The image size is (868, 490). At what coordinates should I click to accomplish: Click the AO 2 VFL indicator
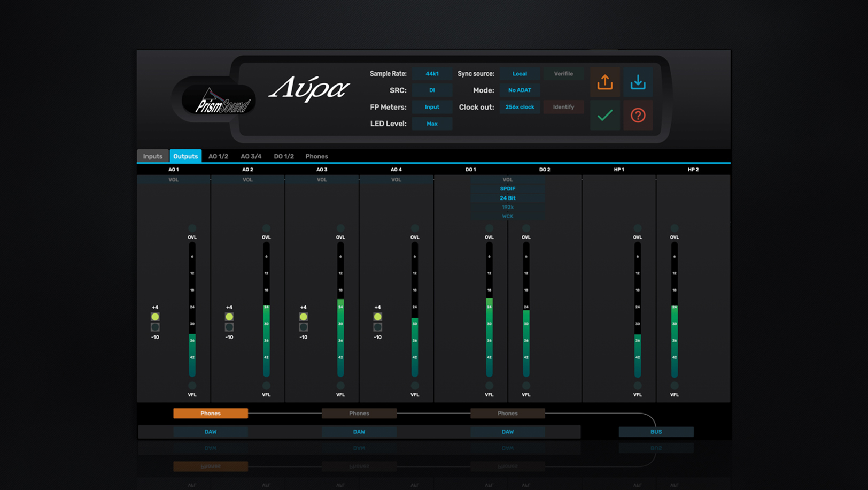[266, 386]
